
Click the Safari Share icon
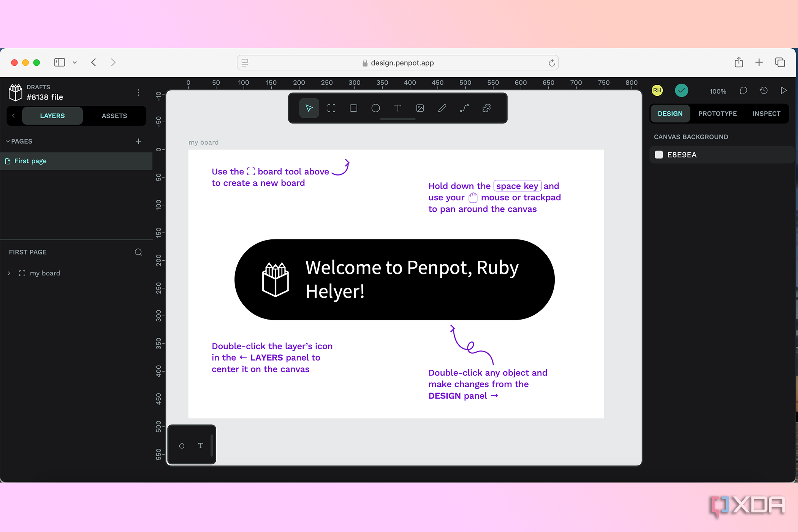pos(739,62)
